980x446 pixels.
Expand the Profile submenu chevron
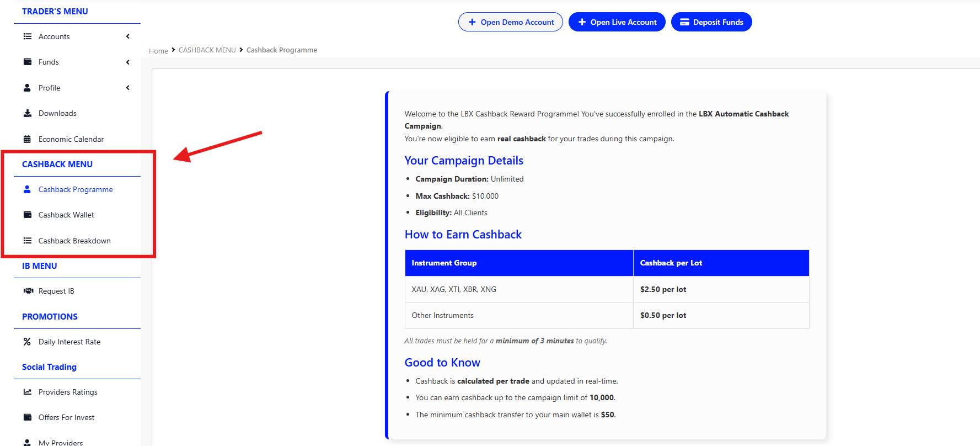click(x=128, y=88)
